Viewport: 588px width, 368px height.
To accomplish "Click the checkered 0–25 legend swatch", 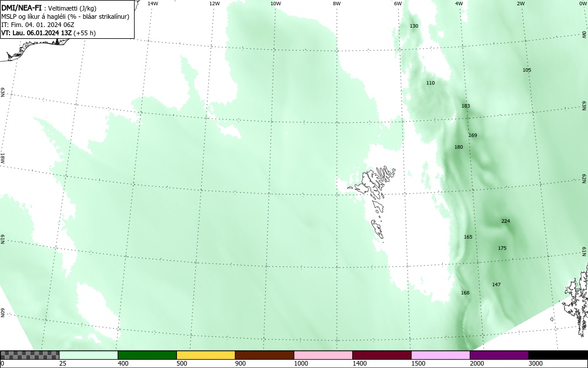I will pyautogui.click(x=29, y=355).
